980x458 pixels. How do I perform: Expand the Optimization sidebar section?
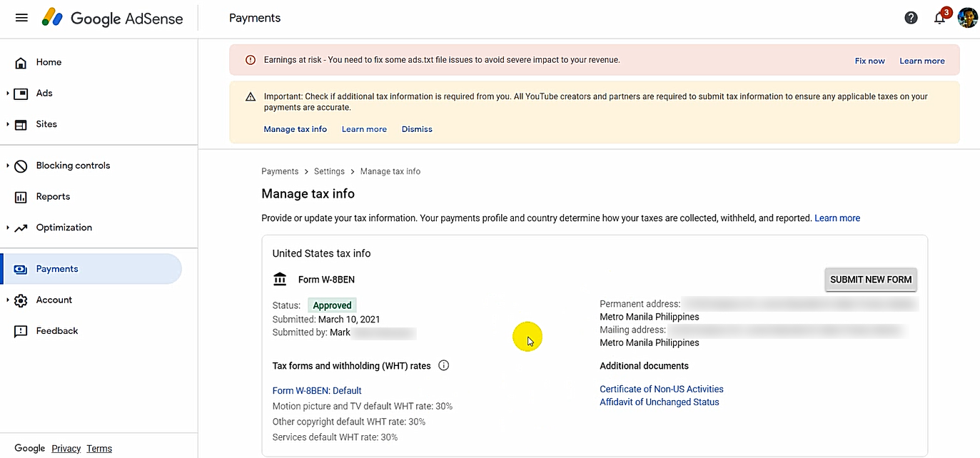coord(8,228)
